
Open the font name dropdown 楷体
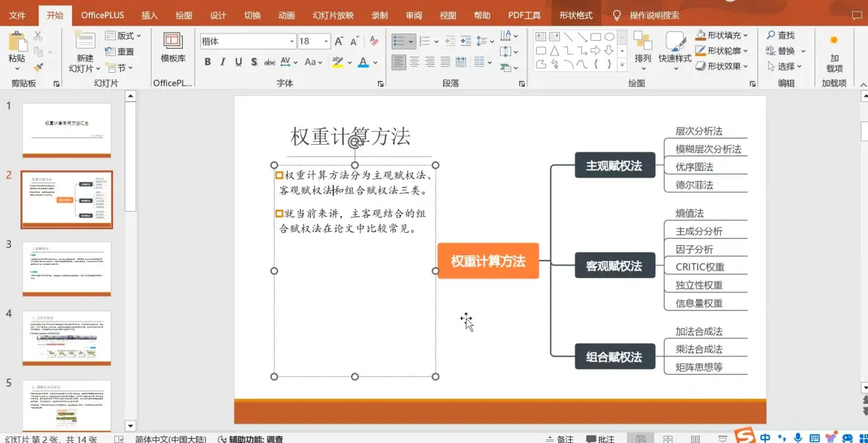[292, 41]
